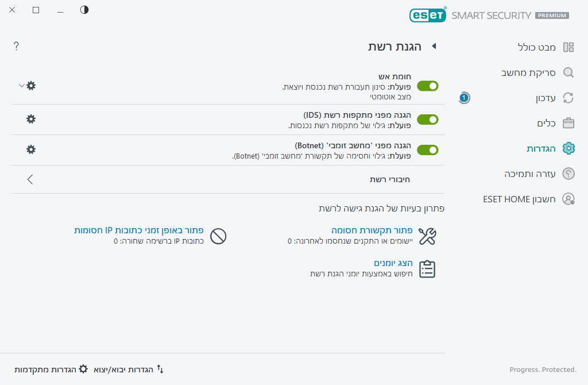This screenshot has width=588, height=385.
Task: Click the wrench icon for blocked communication troubleshooting
Action: click(x=427, y=236)
